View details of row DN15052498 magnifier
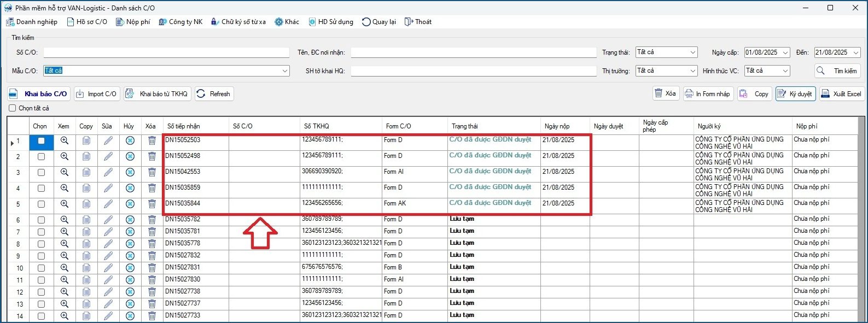Viewport: 868px width, 323px height. point(65,157)
